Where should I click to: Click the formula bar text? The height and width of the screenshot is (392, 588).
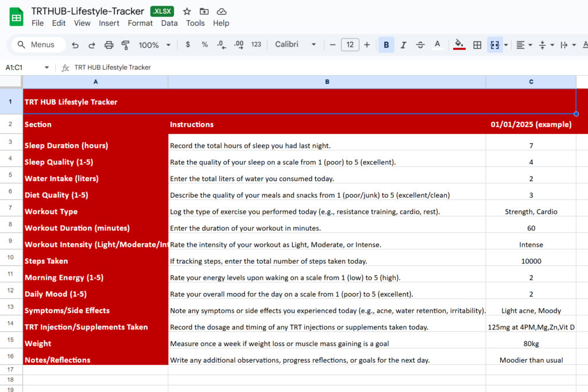point(113,68)
